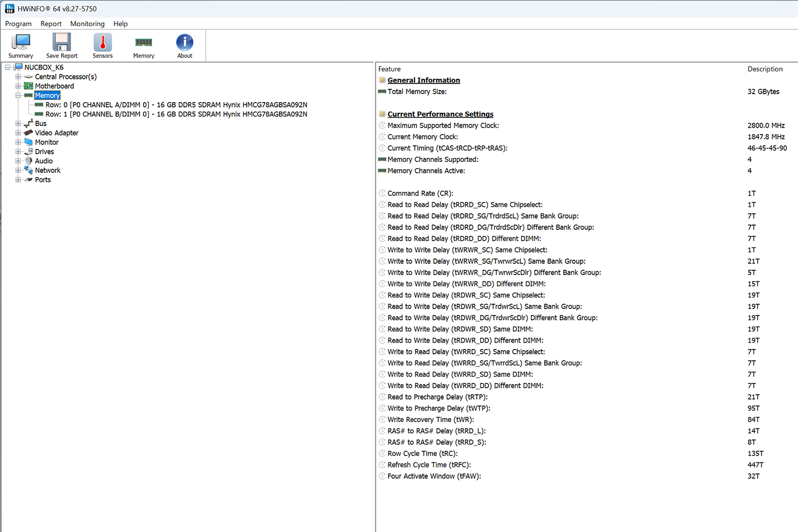Click the Drives tree icon

(29, 152)
